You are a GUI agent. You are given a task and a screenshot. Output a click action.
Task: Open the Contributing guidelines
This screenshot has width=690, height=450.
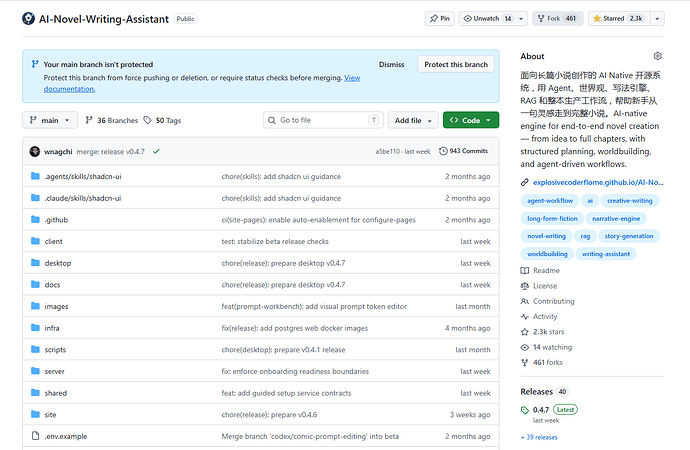click(x=547, y=301)
